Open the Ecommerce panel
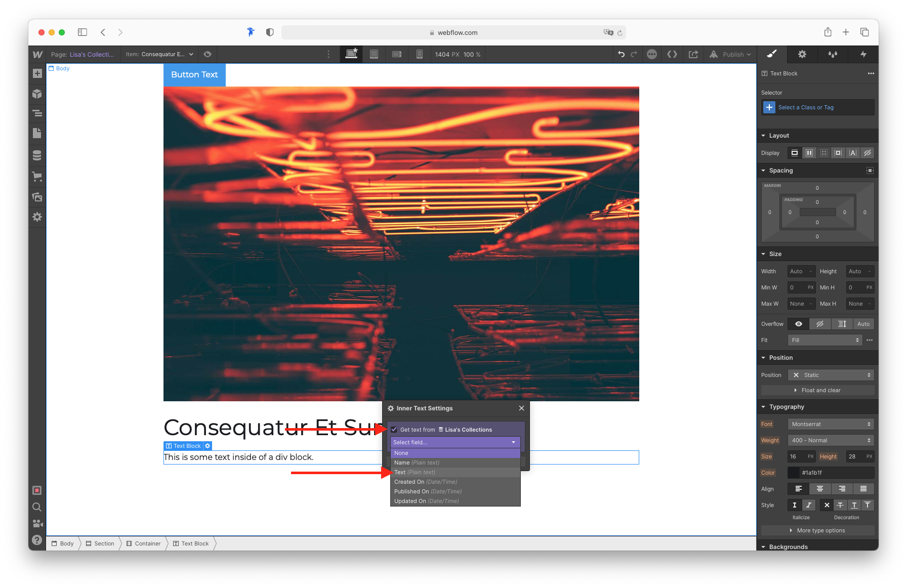This screenshot has width=907, height=588. tap(37, 177)
